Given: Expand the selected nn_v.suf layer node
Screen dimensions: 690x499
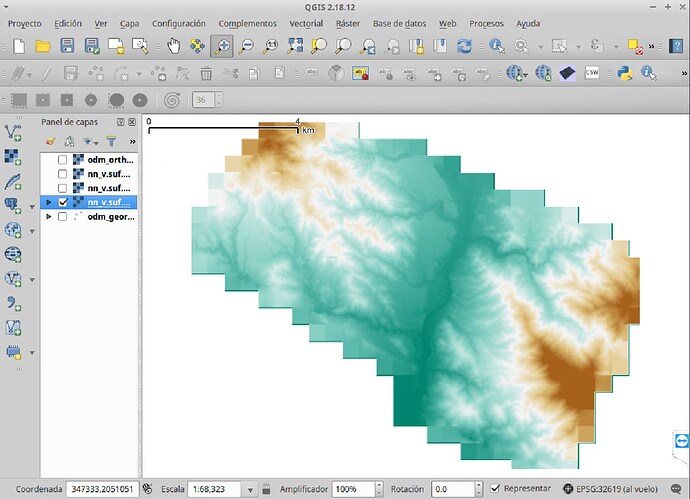Looking at the screenshot, I should click(x=48, y=202).
